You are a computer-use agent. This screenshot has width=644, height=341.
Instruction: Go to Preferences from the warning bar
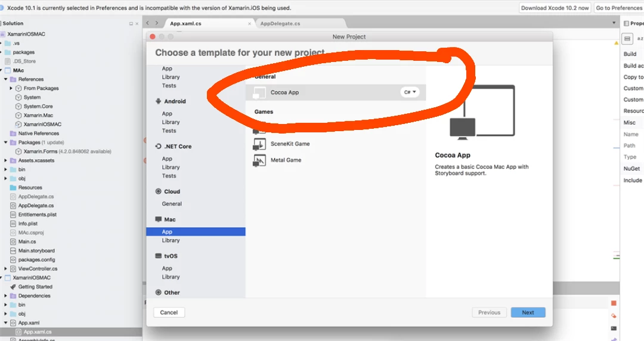(619, 8)
